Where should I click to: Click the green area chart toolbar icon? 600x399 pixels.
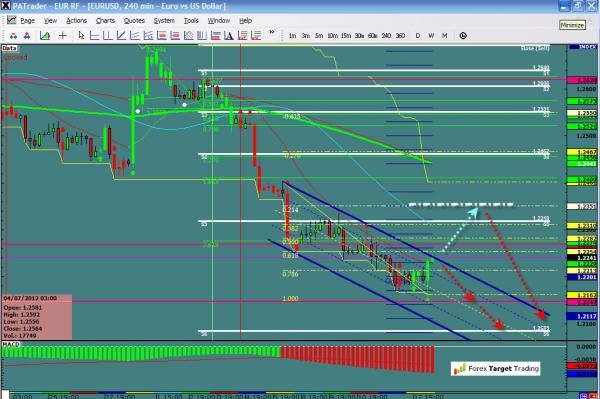[x=45, y=36]
